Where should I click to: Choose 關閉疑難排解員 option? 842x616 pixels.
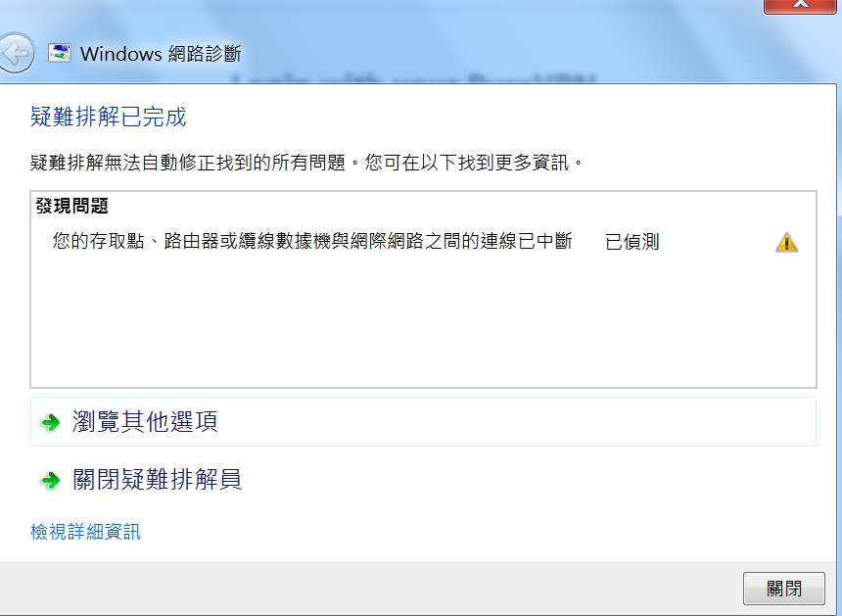(423, 479)
